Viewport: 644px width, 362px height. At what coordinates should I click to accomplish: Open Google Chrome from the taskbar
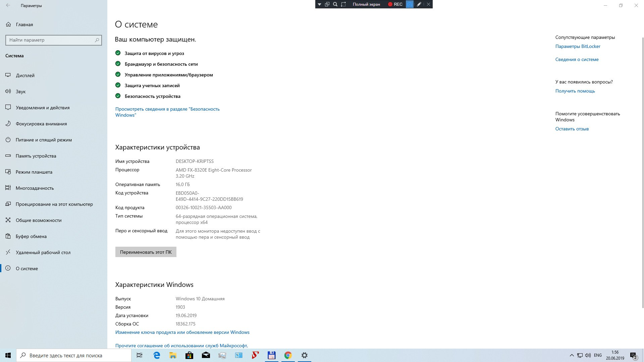(x=288, y=355)
